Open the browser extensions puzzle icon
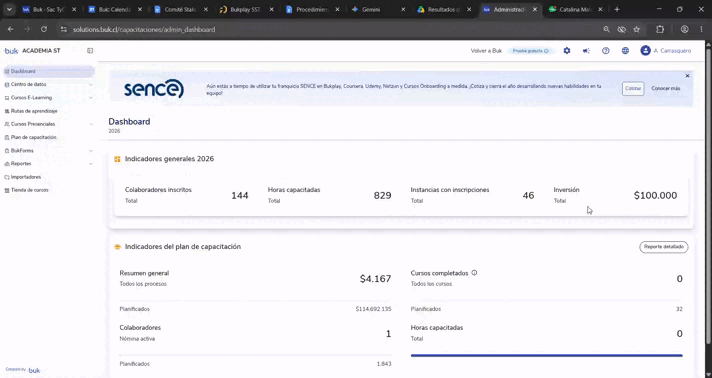 click(660, 29)
